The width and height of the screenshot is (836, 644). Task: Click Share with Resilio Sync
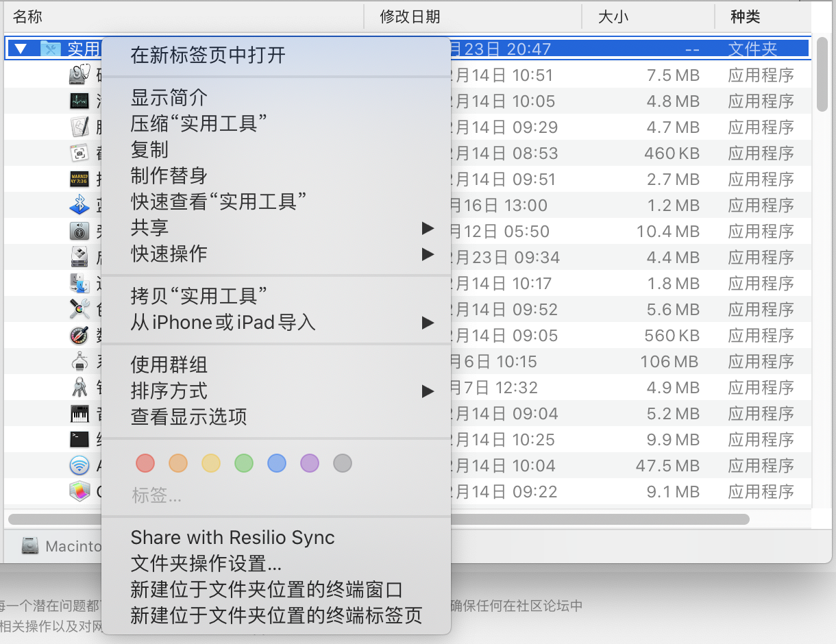click(x=232, y=538)
